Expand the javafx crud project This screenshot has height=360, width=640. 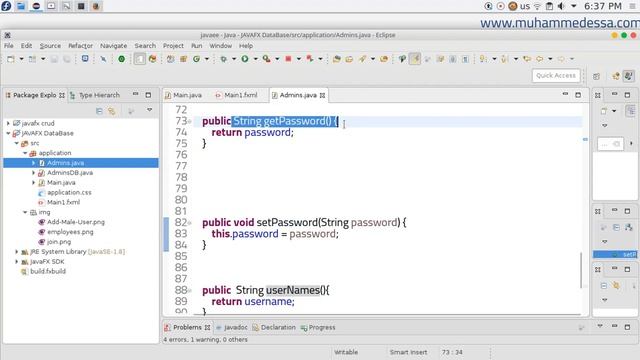(x=8, y=123)
